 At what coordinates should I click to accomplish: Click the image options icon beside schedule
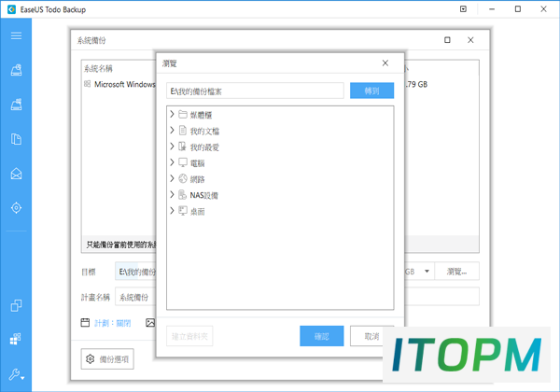pyautogui.click(x=150, y=323)
